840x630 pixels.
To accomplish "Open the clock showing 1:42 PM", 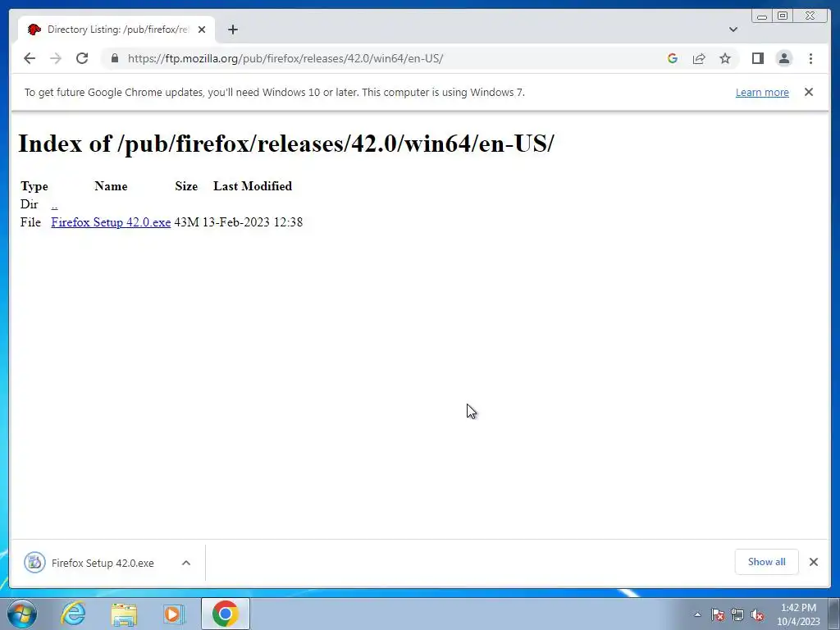I will click(798, 614).
